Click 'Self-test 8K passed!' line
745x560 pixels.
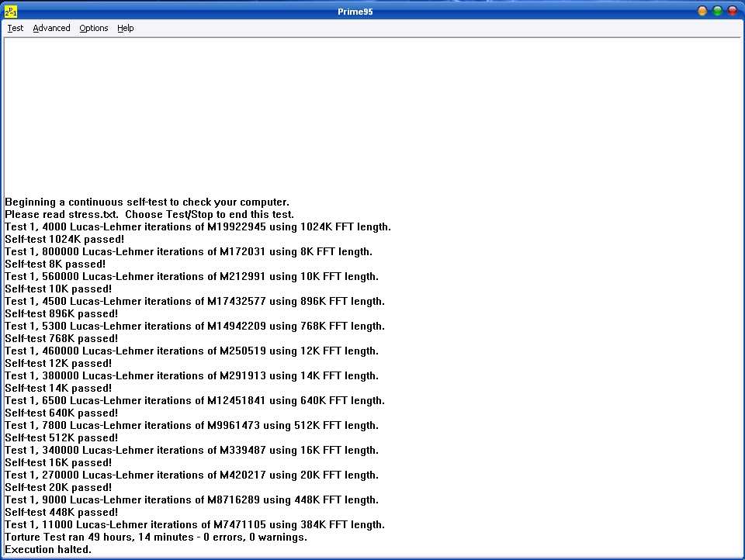pyautogui.click(x=55, y=264)
